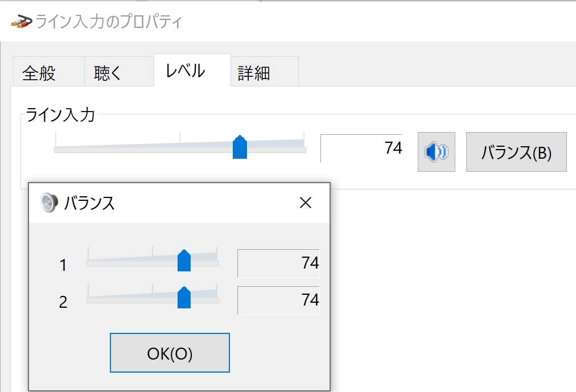
Task: Click the ライン入力のプロパティ window title
Action: coord(109,22)
